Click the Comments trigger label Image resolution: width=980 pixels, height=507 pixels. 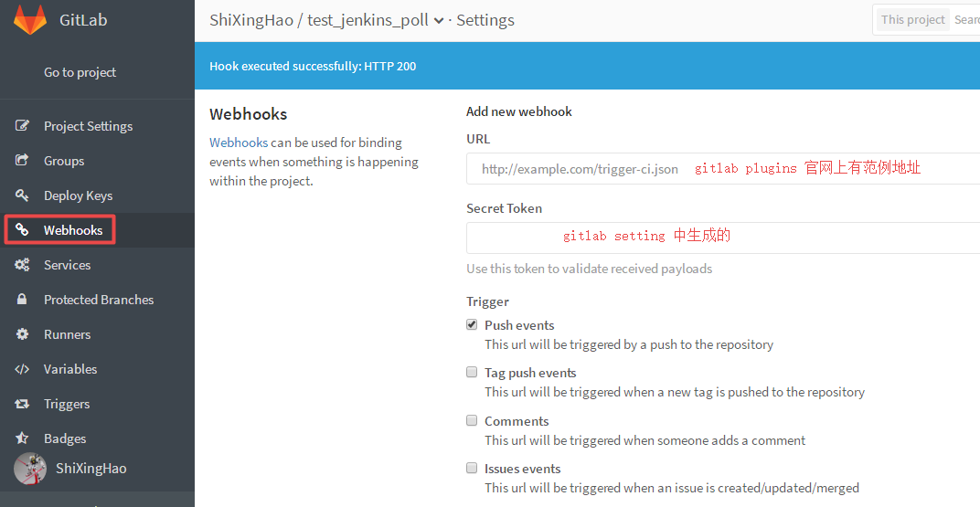517,421
